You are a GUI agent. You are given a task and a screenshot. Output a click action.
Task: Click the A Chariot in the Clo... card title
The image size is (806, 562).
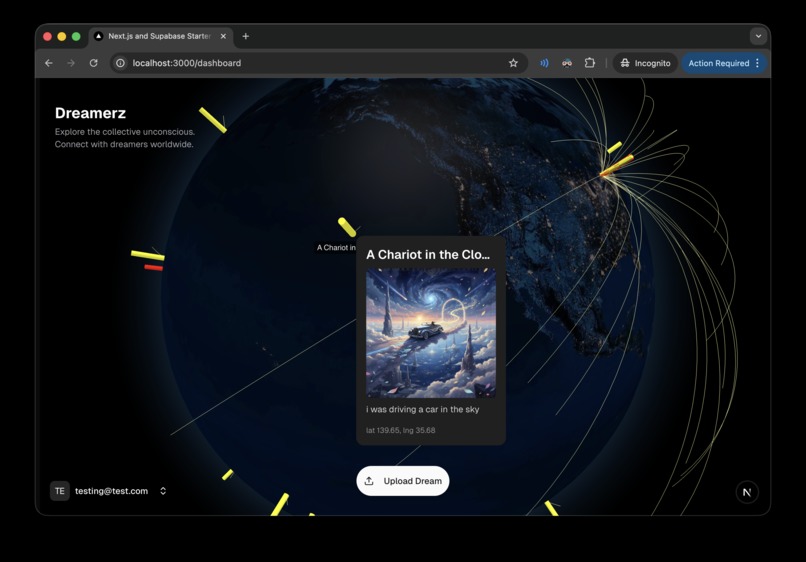pyautogui.click(x=428, y=255)
